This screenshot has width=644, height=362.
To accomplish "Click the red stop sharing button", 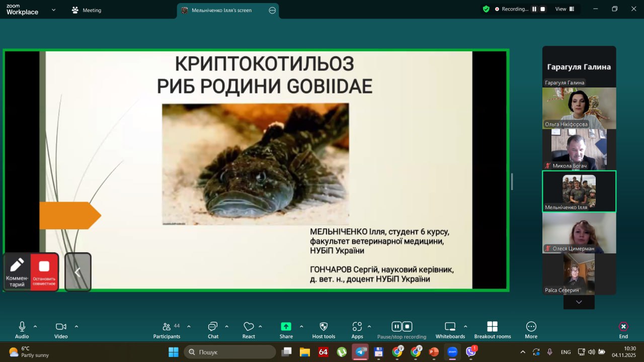I will point(44,271).
